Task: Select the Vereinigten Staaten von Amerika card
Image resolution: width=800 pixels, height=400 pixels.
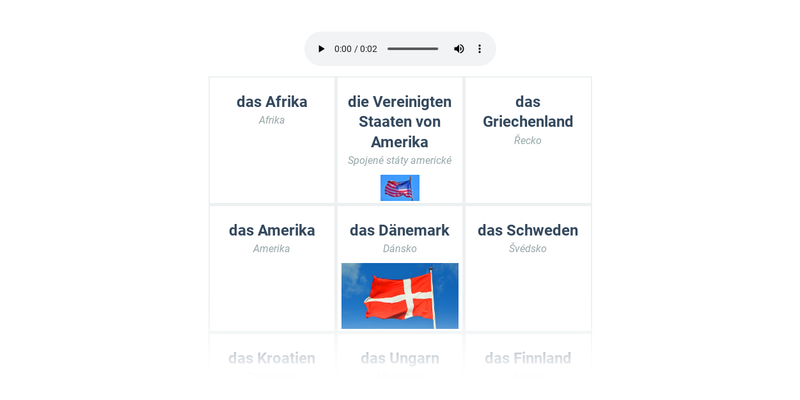Action: tap(400, 121)
